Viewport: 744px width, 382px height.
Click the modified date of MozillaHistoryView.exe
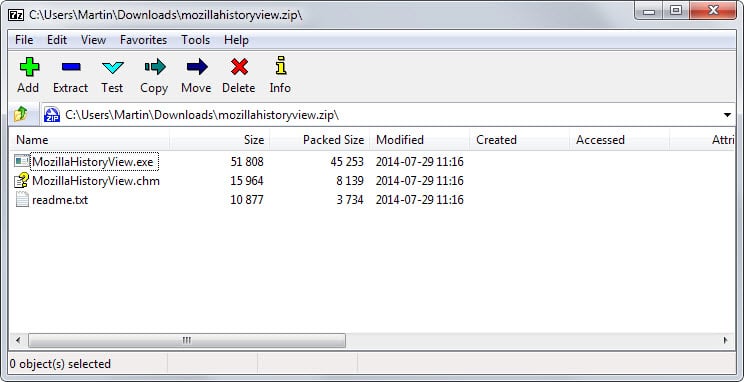pos(419,162)
